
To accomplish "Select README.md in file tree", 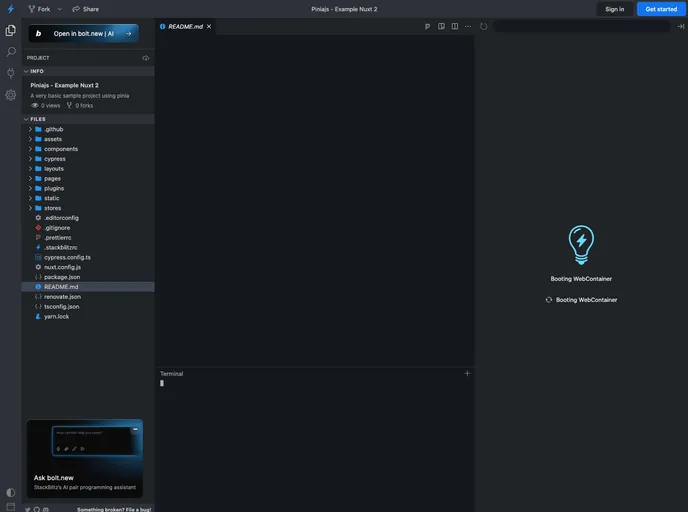I will (88, 286).
